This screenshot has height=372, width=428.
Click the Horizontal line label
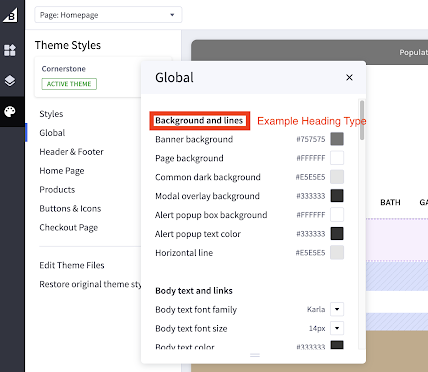184,253
